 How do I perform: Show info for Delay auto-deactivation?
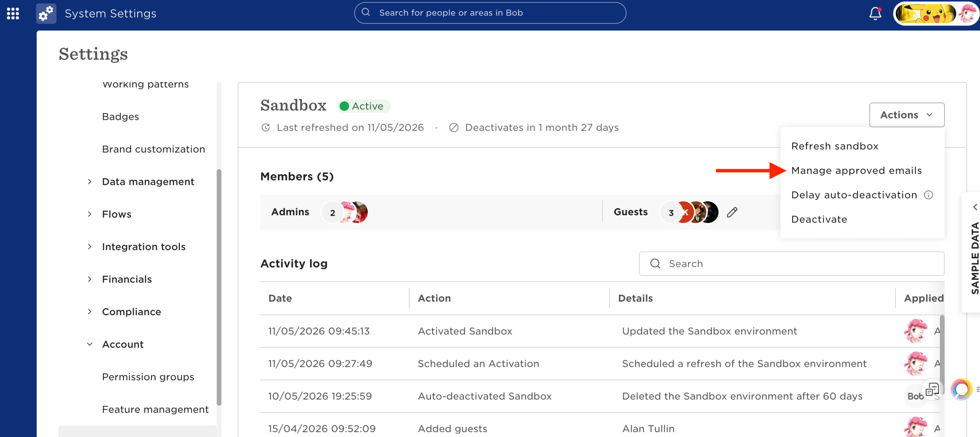pos(928,195)
